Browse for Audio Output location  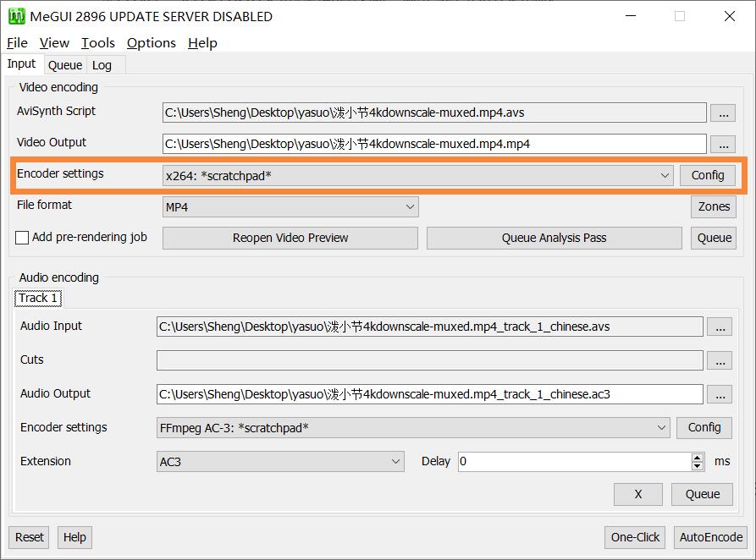(719, 394)
